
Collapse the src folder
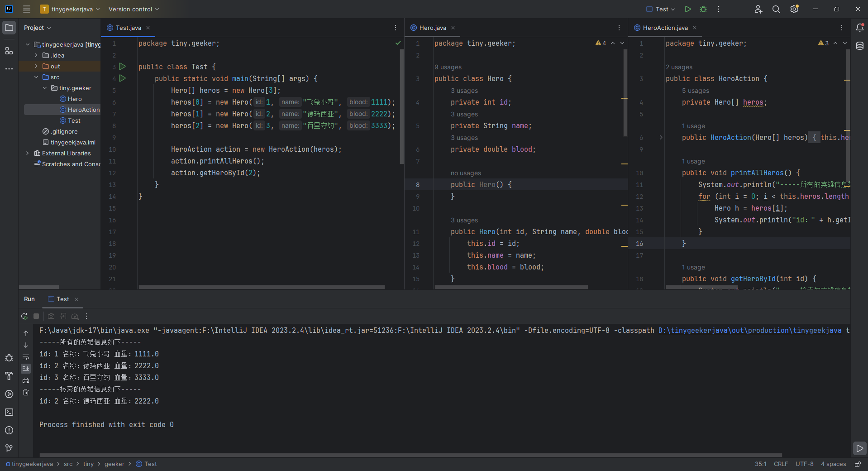36,77
